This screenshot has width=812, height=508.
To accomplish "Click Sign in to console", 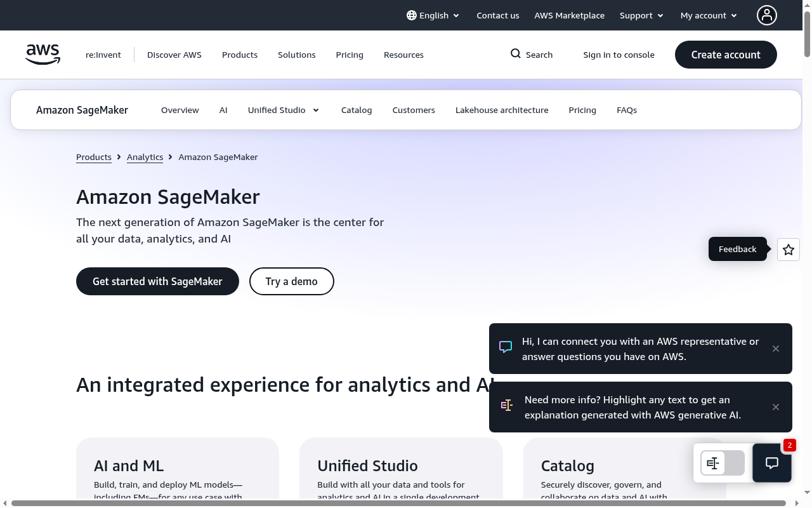I will pyautogui.click(x=619, y=55).
